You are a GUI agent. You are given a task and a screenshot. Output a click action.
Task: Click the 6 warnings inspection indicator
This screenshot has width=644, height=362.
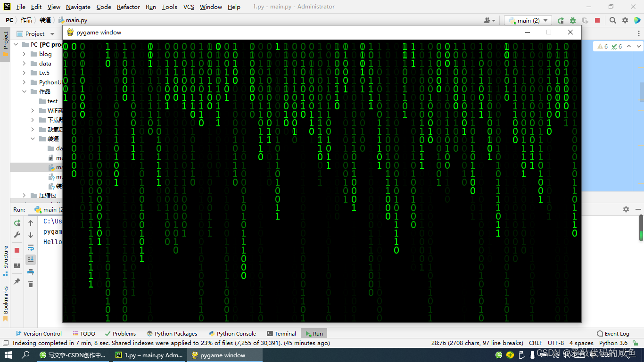603,46
